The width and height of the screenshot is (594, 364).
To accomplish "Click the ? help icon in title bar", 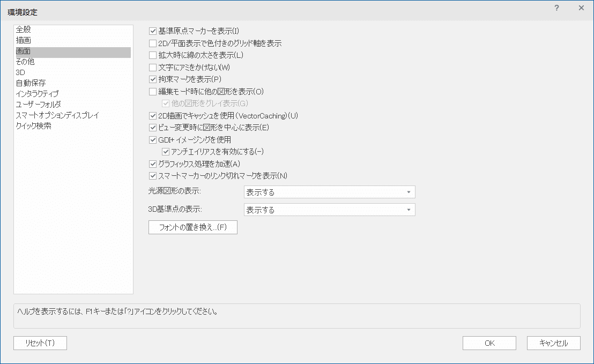I will point(556,8).
